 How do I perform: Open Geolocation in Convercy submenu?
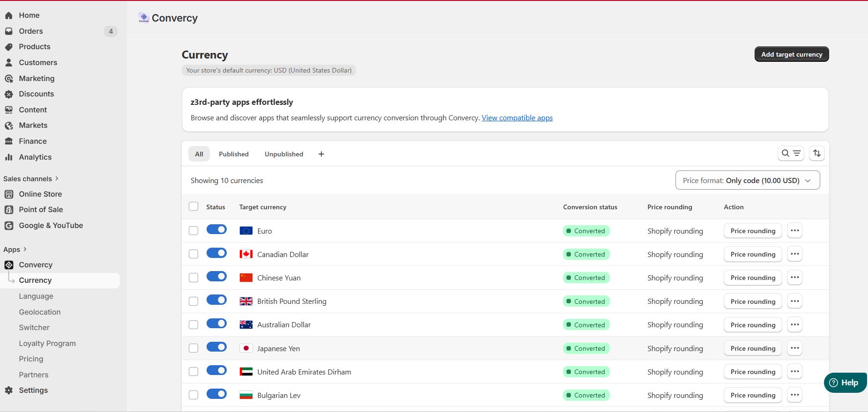40,312
